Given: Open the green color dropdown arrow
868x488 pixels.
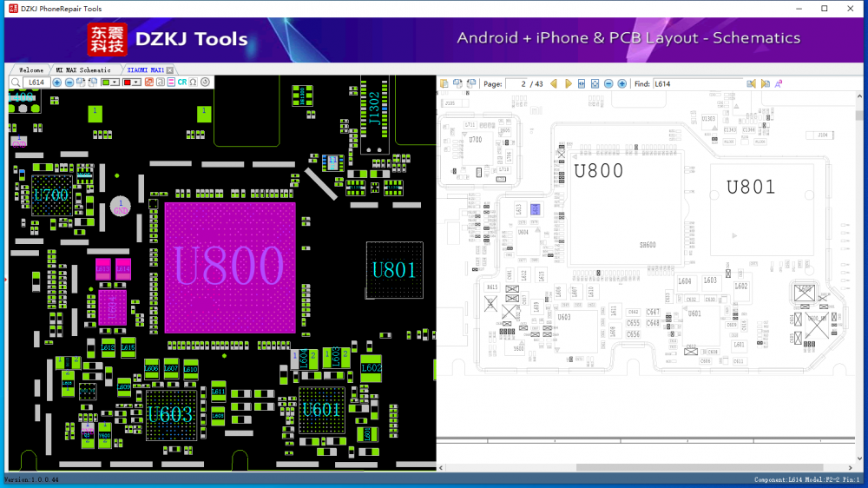Looking at the screenshot, I should point(115,82).
